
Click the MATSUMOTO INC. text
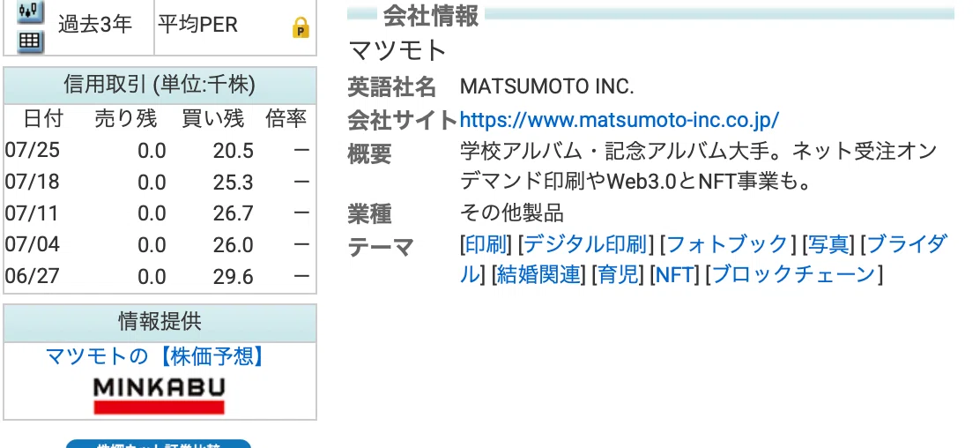547,87
